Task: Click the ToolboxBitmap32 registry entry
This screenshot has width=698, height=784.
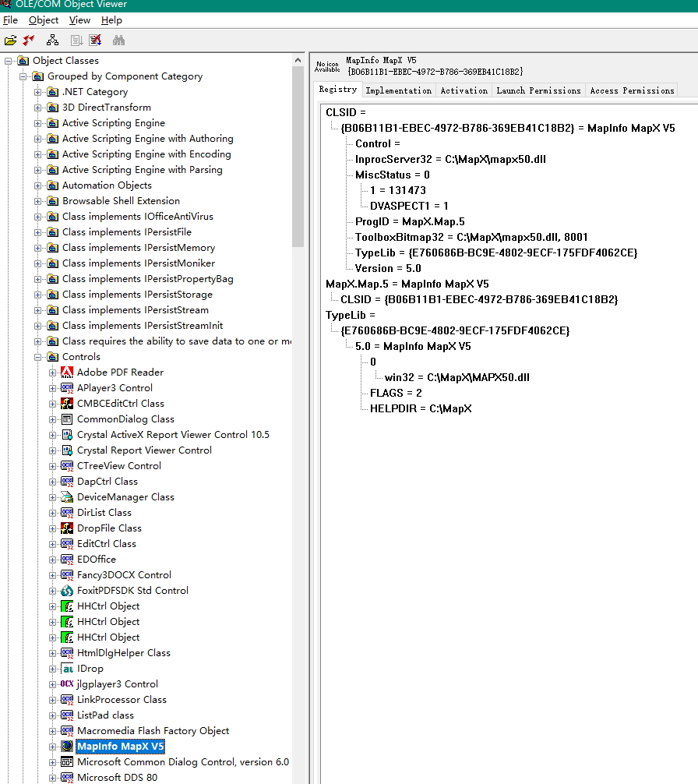Action: pos(471,237)
